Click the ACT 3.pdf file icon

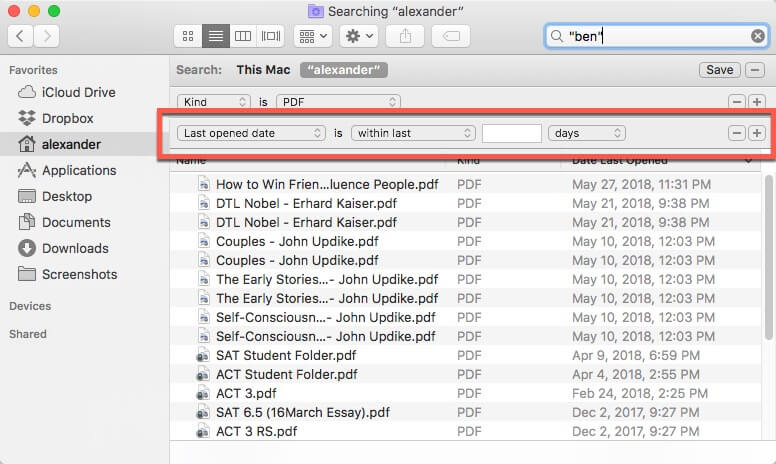(x=202, y=394)
